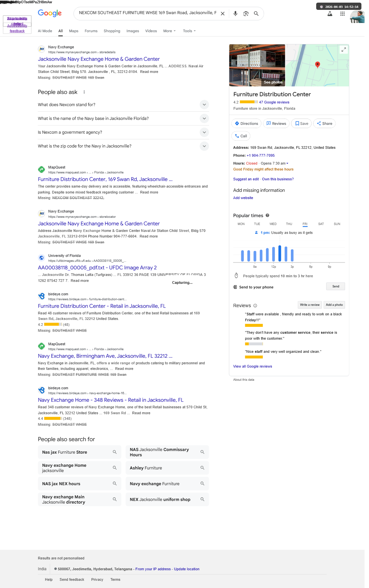
Task: Click the Reviews info icon
Action: [x=255, y=305]
